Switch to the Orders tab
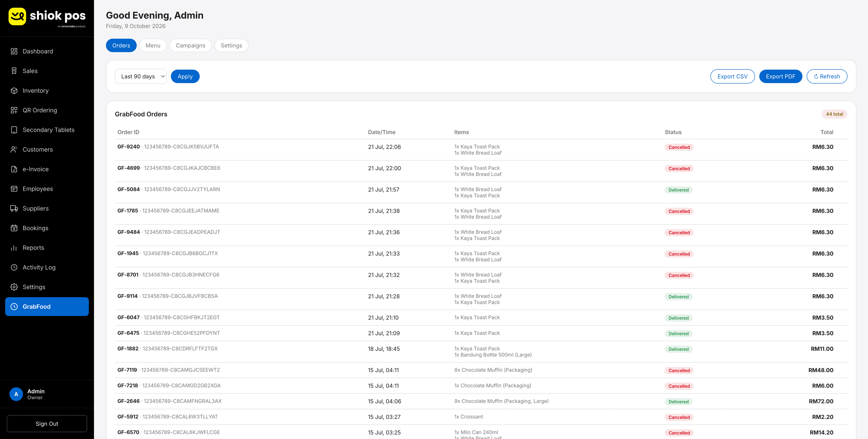The image size is (868, 439). click(x=121, y=45)
